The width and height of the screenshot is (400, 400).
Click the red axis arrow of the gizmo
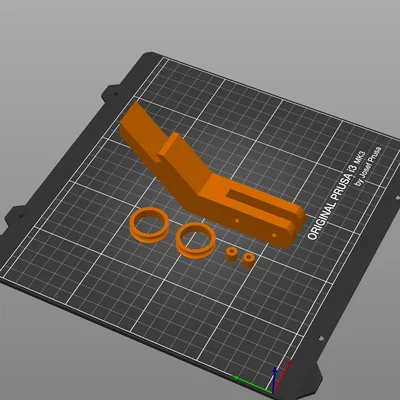point(283,375)
